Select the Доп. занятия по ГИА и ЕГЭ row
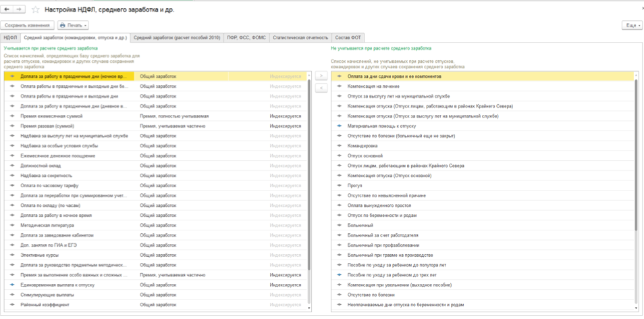Viewport: 644px width, 319px height. 155,245
